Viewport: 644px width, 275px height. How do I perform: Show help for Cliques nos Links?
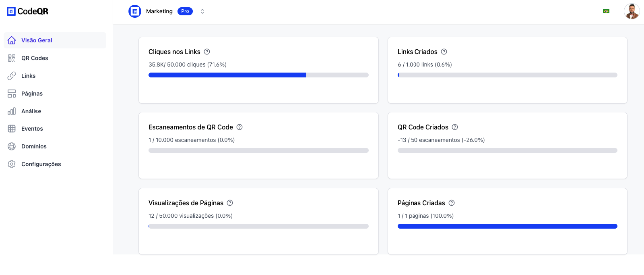pos(207,52)
